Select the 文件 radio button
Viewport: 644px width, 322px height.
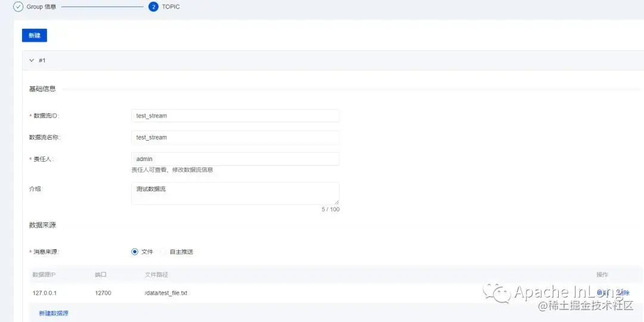[x=135, y=252]
